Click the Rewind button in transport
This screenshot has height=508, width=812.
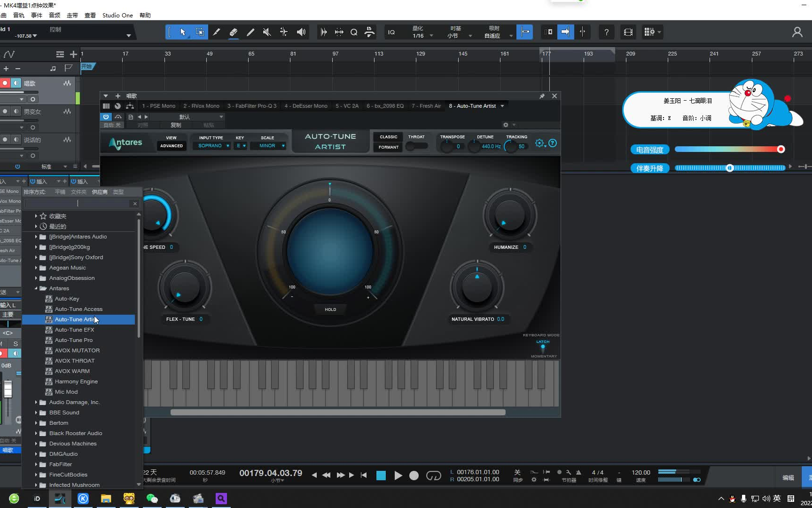tap(326, 475)
